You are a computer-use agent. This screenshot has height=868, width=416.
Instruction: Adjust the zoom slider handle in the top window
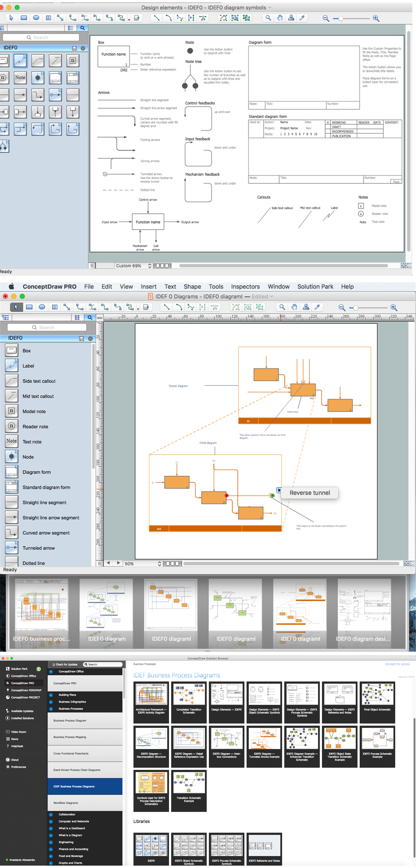pos(340,19)
